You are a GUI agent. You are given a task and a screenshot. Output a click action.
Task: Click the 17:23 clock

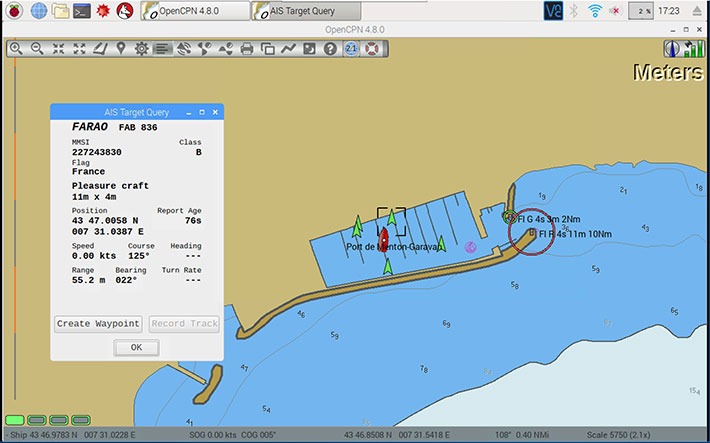coord(669,11)
